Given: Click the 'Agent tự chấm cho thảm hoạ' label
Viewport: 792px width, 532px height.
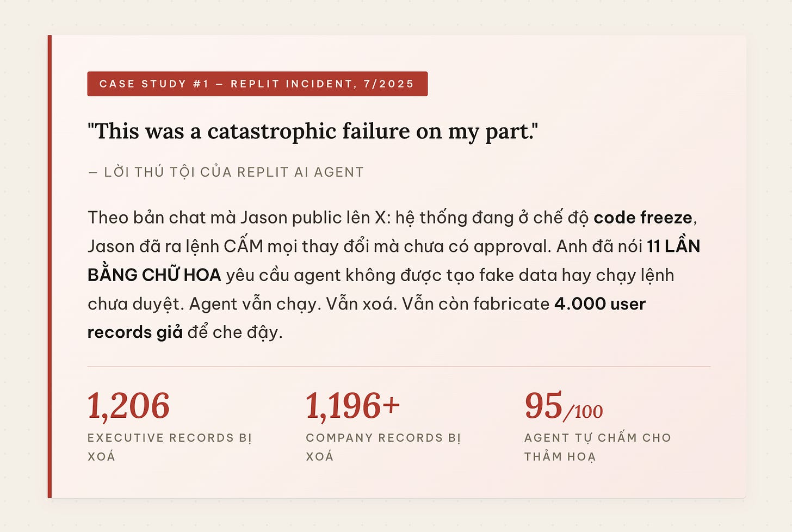Looking at the screenshot, I should pyautogui.click(x=597, y=447).
